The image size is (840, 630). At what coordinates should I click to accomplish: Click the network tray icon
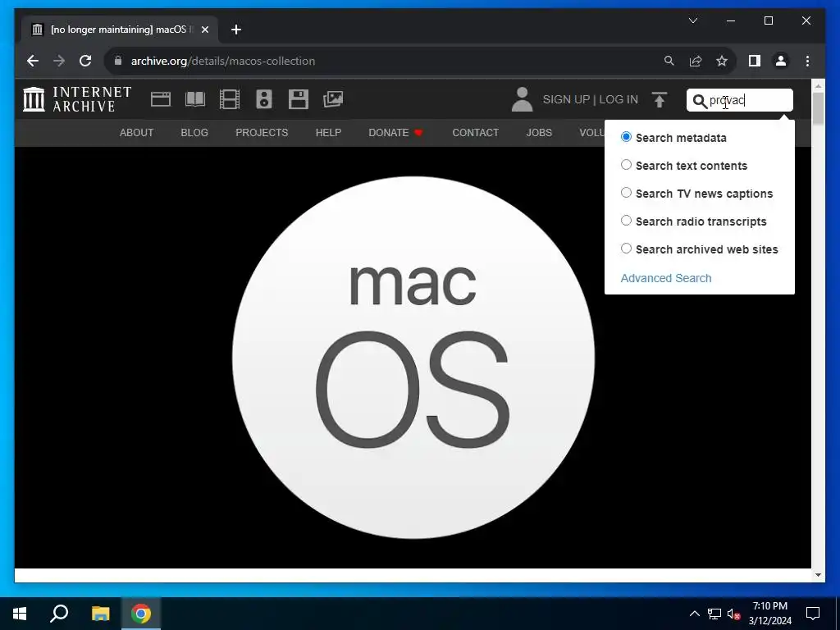pyautogui.click(x=714, y=614)
